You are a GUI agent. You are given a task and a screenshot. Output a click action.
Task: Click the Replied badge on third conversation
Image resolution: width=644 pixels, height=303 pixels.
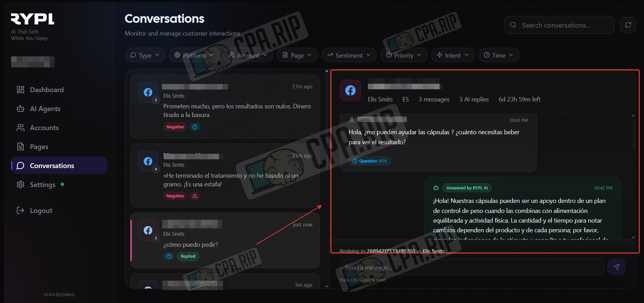click(x=188, y=256)
